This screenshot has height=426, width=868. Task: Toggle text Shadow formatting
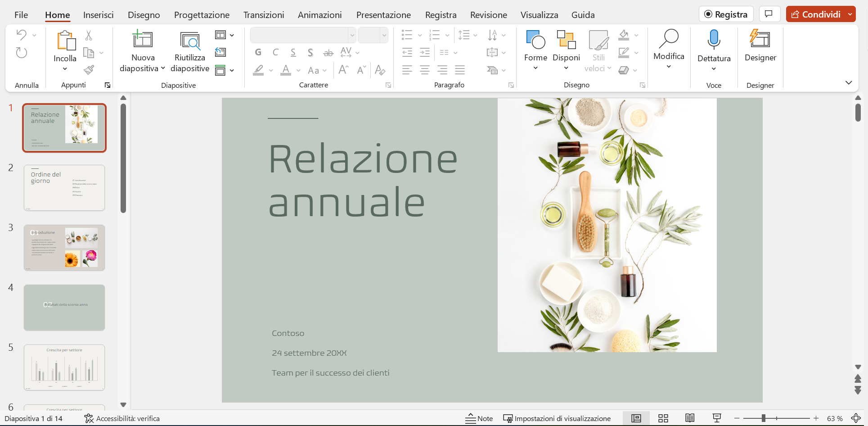tap(310, 52)
